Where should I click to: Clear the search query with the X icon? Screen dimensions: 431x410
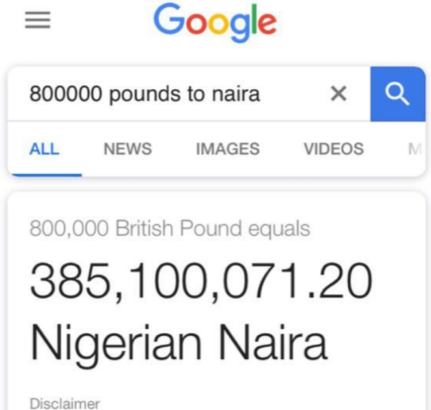[338, 93]
